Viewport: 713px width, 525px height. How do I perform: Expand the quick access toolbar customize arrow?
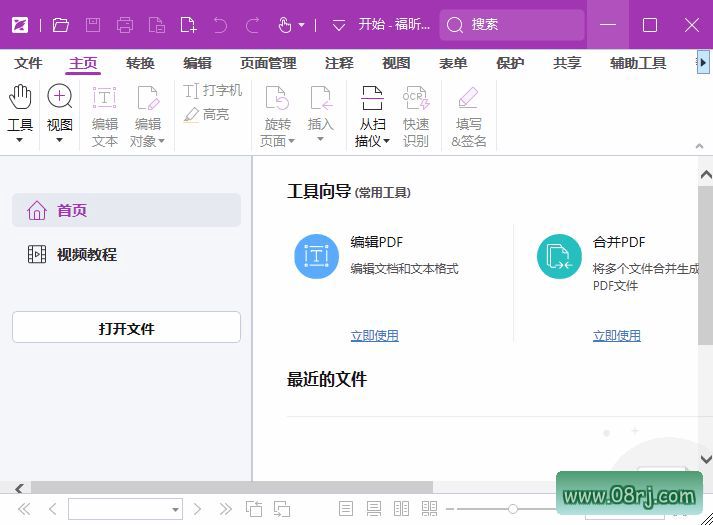[x=338, y=25]
